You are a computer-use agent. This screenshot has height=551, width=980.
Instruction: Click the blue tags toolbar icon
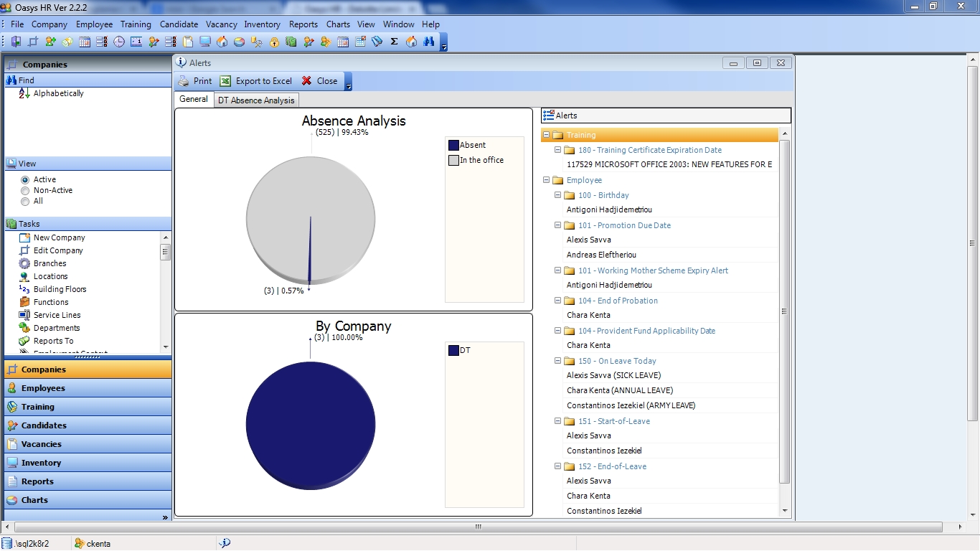point(377,42)
